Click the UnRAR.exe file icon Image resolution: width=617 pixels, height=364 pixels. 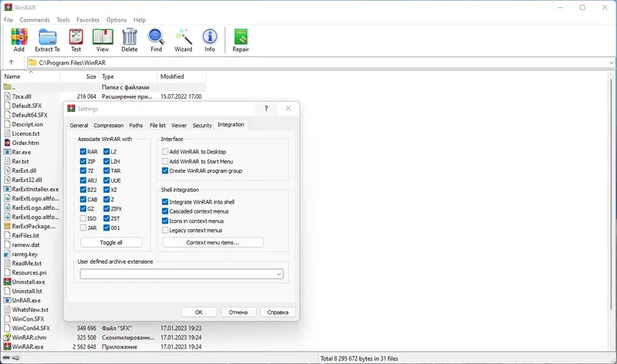[x=7, y=300]
